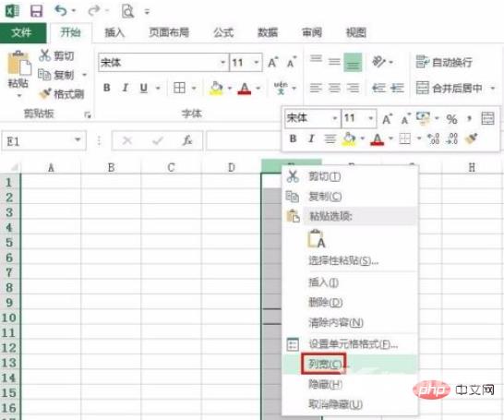Screen dimensions: 504x420
Task: Click mini toolbar Format Painter brush
Action: coord(471,138)
